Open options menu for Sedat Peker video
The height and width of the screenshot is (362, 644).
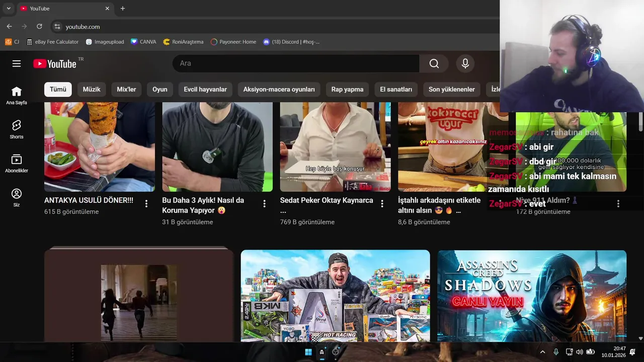[x=382, y=204]
